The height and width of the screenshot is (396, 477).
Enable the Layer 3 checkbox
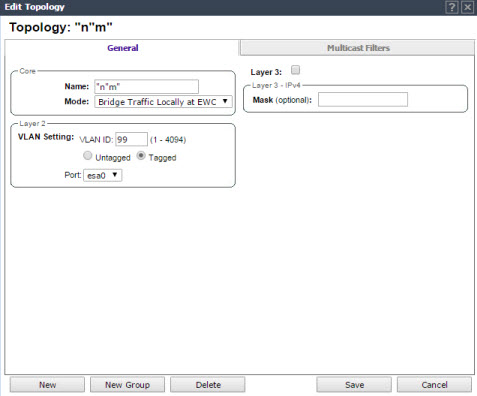point(295,70)
